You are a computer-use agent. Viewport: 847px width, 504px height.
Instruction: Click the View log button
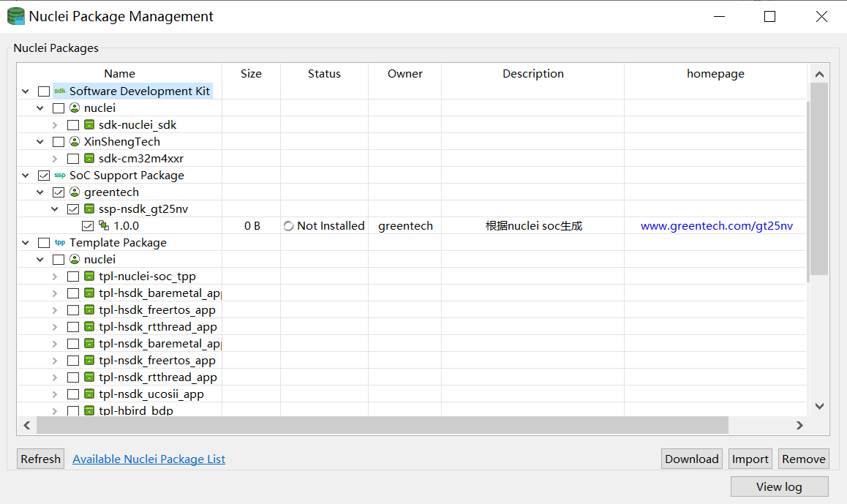click(x=779, y=486)
